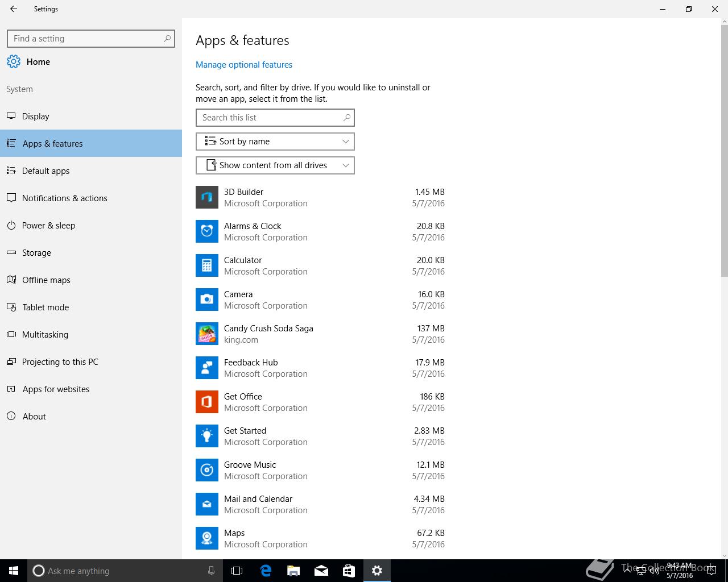Launch Microsoft Edge from the taskbar

(x=265, y=571)
